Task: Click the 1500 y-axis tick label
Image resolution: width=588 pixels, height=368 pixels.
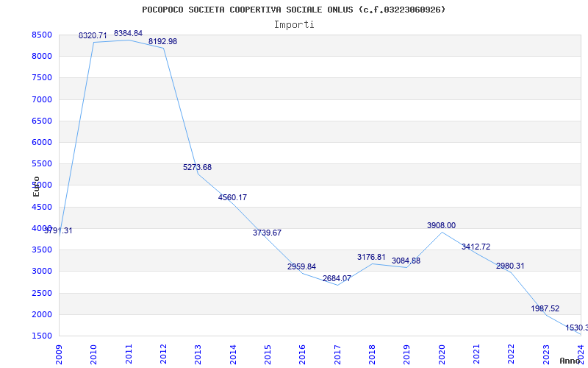Action: pos(42,336)
